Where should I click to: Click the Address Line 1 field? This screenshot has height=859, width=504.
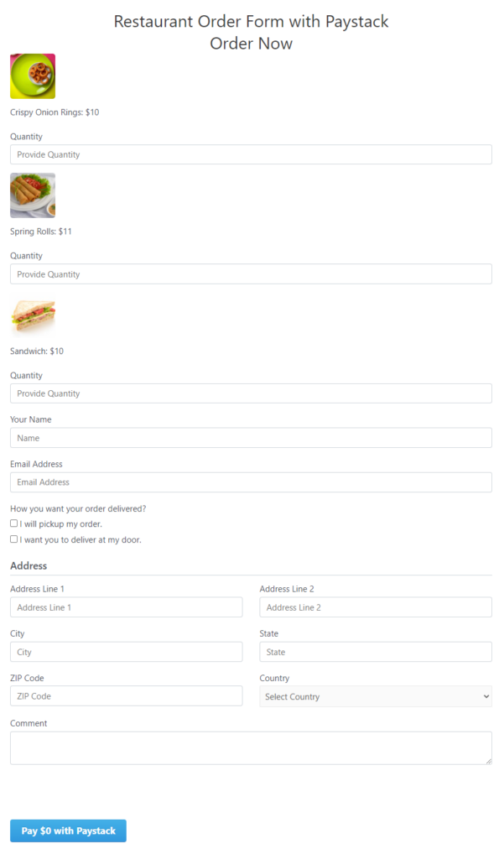(126, 607)
